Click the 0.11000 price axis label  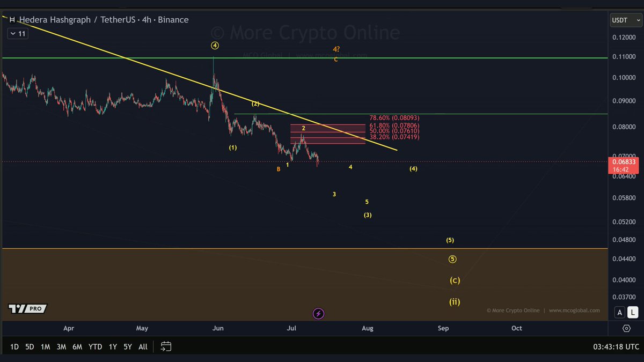coord(625,57)
